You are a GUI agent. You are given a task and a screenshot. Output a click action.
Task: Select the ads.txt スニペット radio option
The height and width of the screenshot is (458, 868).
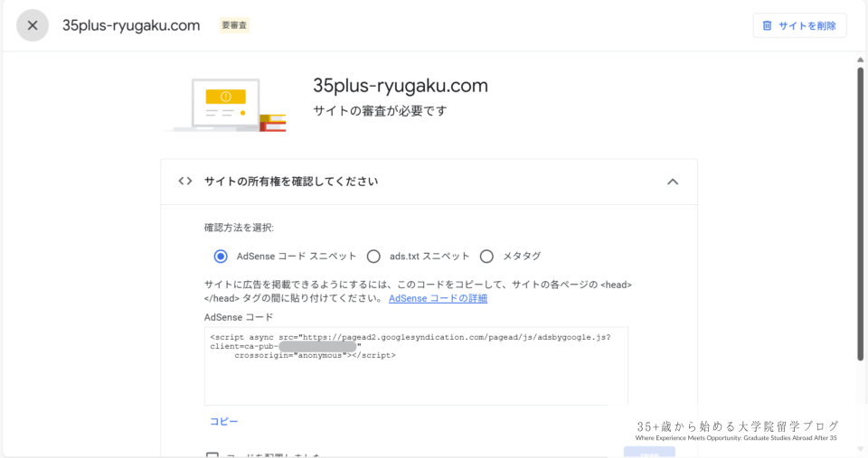point(373,256)
